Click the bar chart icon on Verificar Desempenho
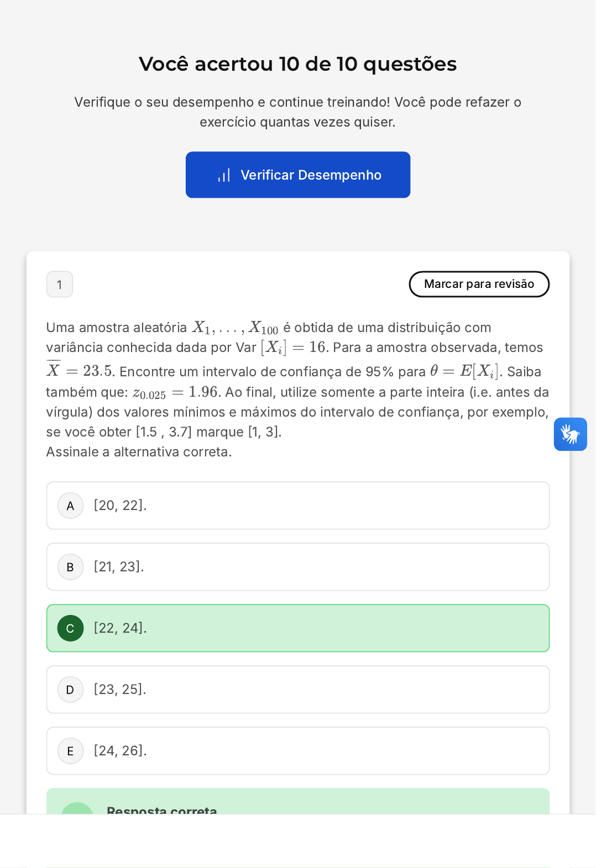 (224, 176)
